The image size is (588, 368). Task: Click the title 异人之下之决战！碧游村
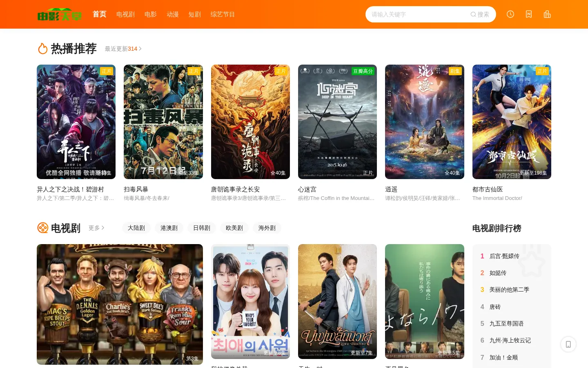pos(70,189)
